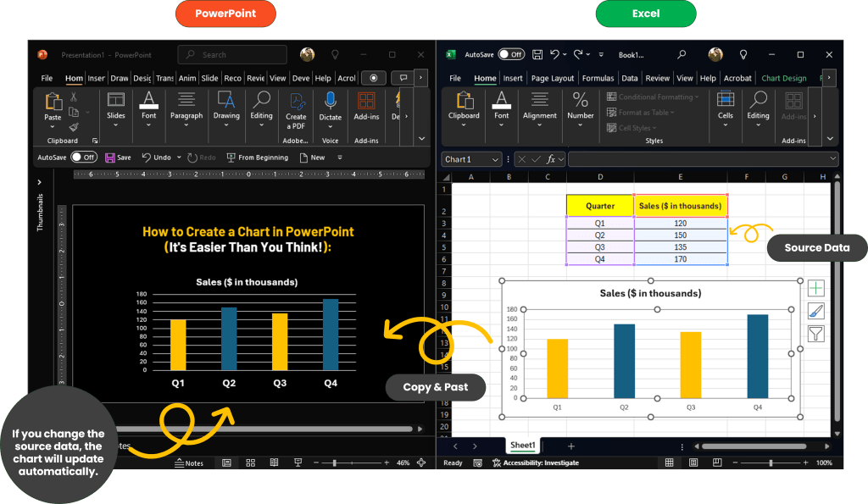The image size is (868, 504).
Task: Open the Chart Styles paintbrush button
Action: [815, 311]
